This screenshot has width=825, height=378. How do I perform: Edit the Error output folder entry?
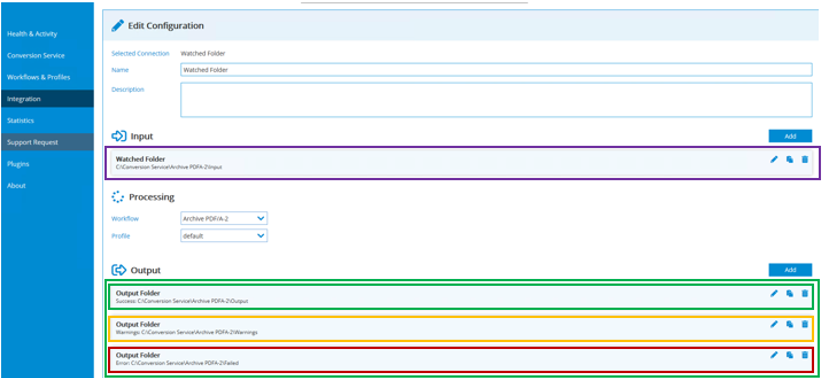(x=774, y=355)
